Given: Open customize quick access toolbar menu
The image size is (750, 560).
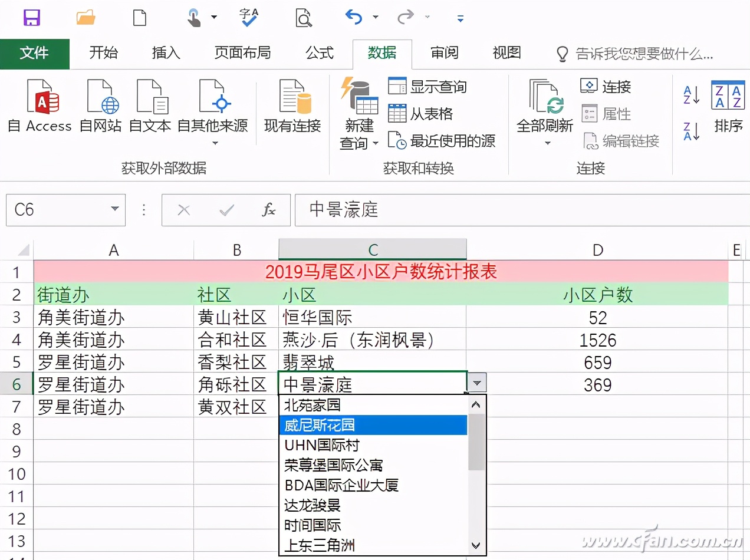Looking at the screenshot, I should [460, 18].
